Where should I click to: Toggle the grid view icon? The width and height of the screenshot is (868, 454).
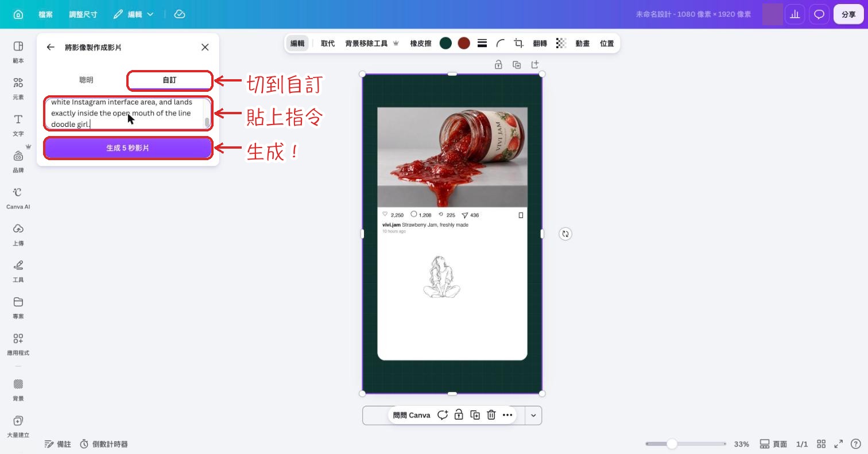821,444
